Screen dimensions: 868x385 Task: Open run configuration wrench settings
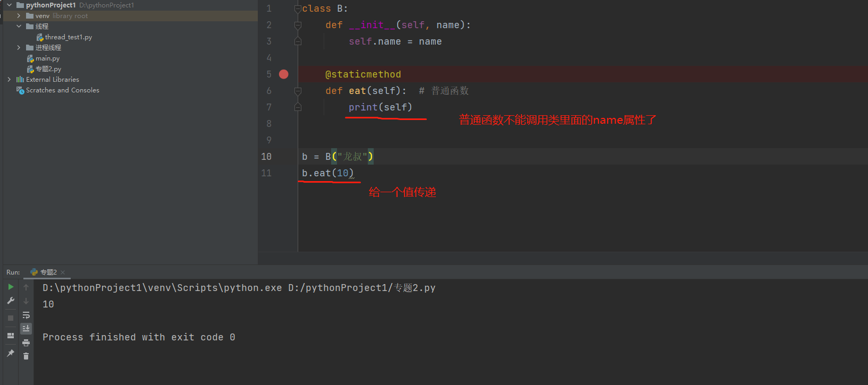click(11, 301)
